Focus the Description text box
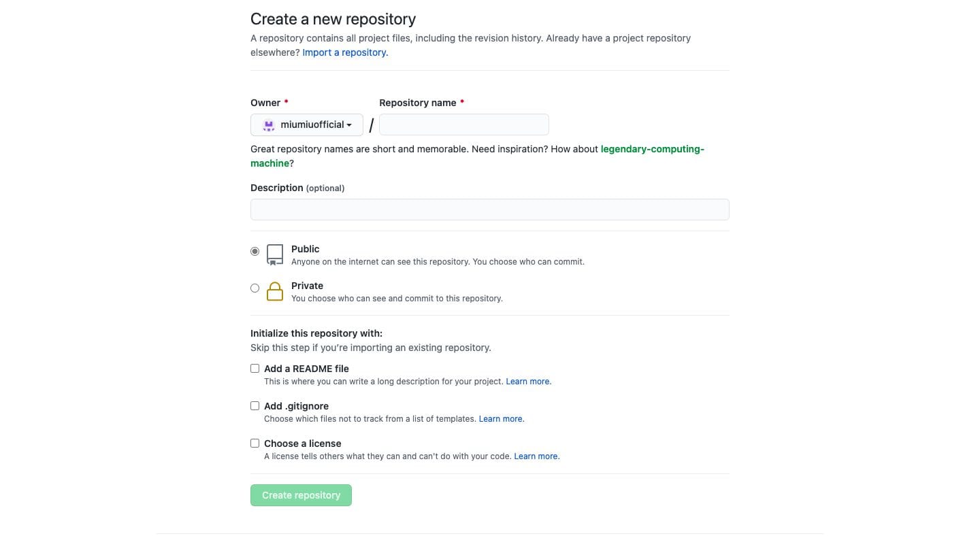Image resolution: width=980 pixels, height=536 pixels. tap(489, 210)
